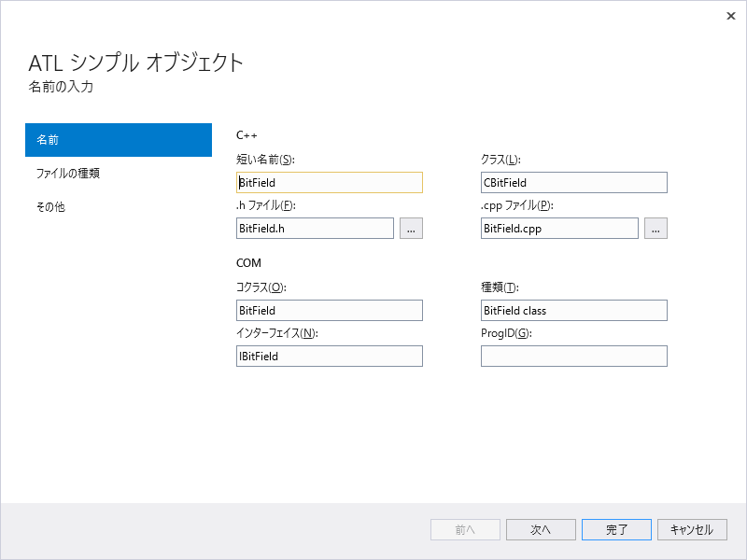Click the 次へ button
This screenshot has width=747, height=560.
[541, 529]
